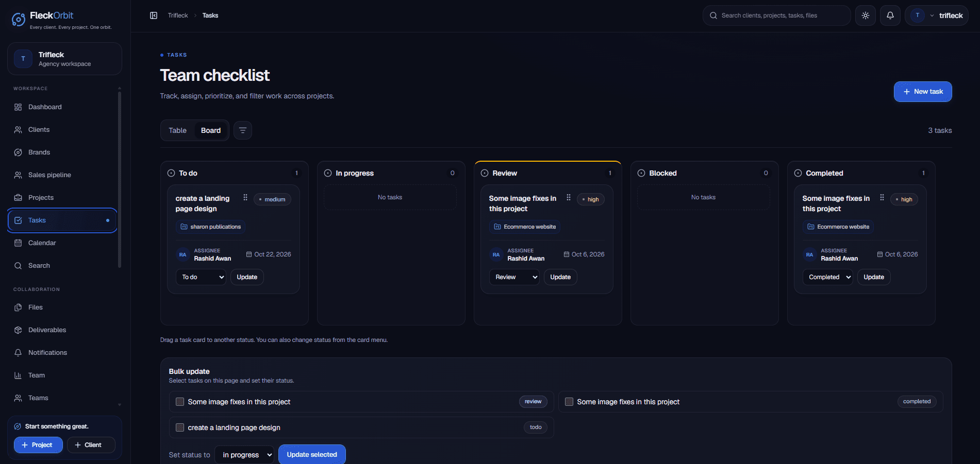Select Tasks in the sidebar menu
Image resolution: width=980 pixels, height=464 pixels.
coord(62,220)
